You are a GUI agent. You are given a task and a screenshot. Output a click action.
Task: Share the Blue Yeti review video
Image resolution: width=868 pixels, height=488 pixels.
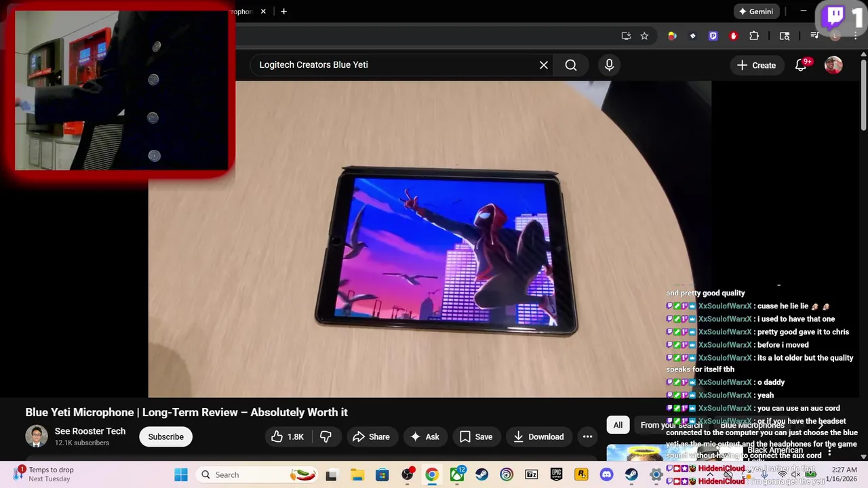(371, 436)
